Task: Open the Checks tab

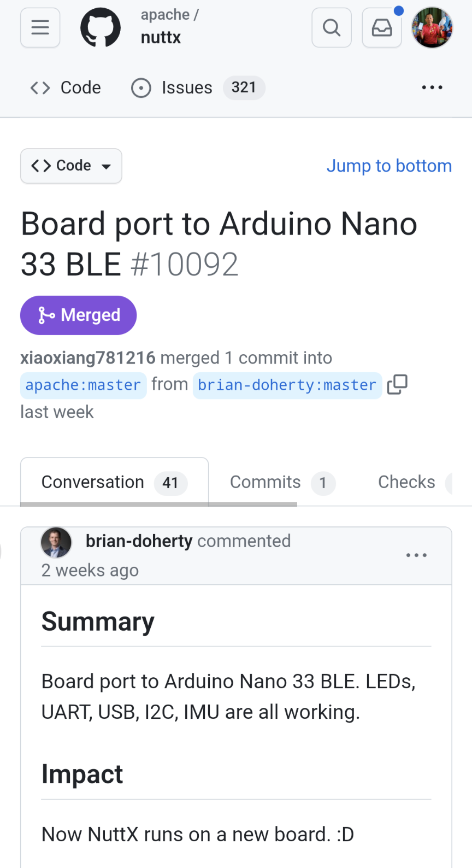Action: [x=406, y=482]
